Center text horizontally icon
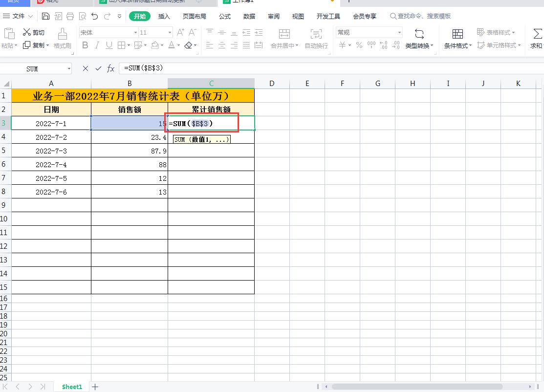Image resolution: width=544 pixels, height=392 pixels. pos(222,45)
